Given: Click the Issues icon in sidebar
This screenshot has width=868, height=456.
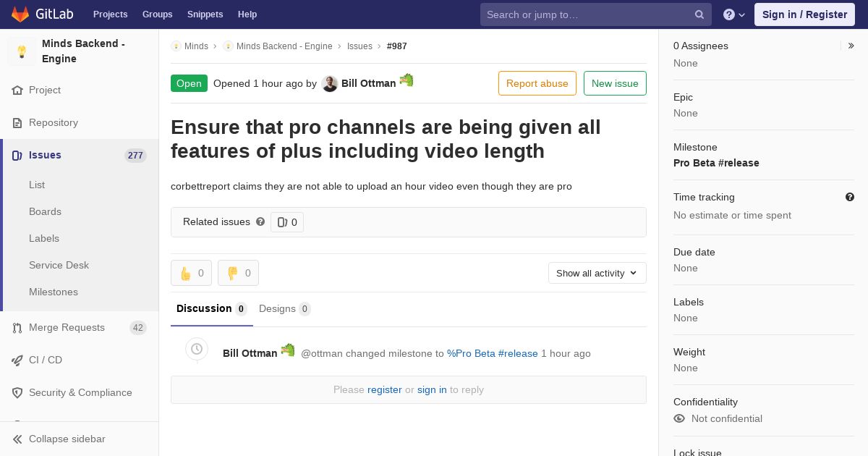Looking at the screenshot, I should click(x=17, y=156).
